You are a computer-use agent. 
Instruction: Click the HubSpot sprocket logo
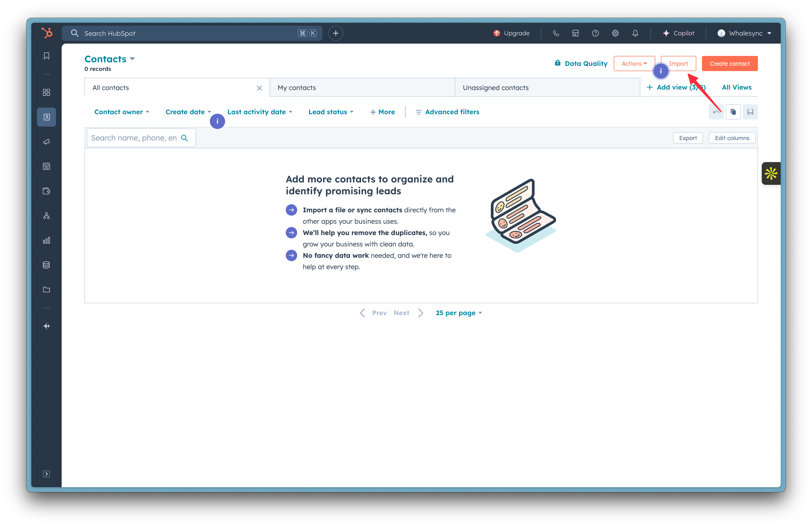[x=47, y=33]
